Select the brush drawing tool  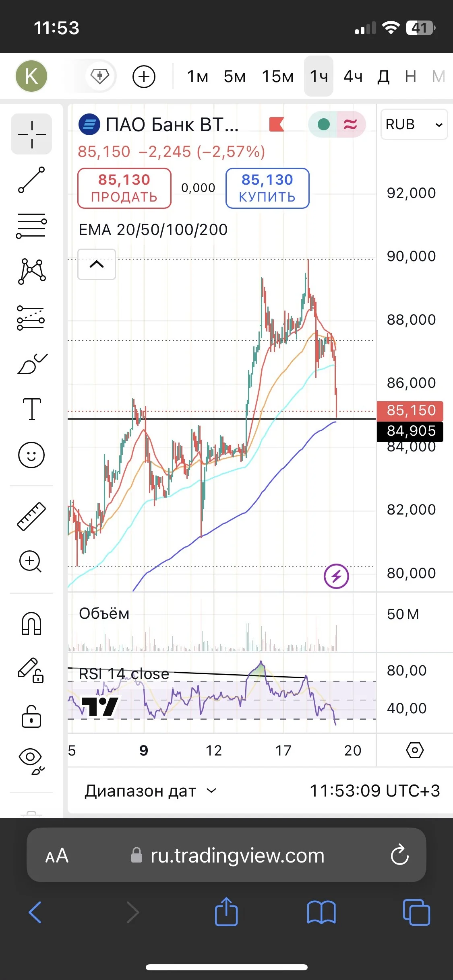32,364
